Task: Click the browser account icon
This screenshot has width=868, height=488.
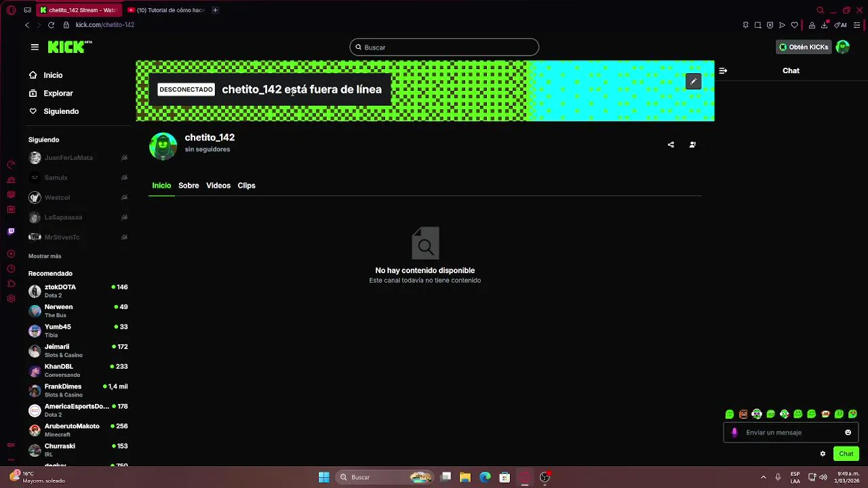Action: pyautogui.click(x=812, y=25)
